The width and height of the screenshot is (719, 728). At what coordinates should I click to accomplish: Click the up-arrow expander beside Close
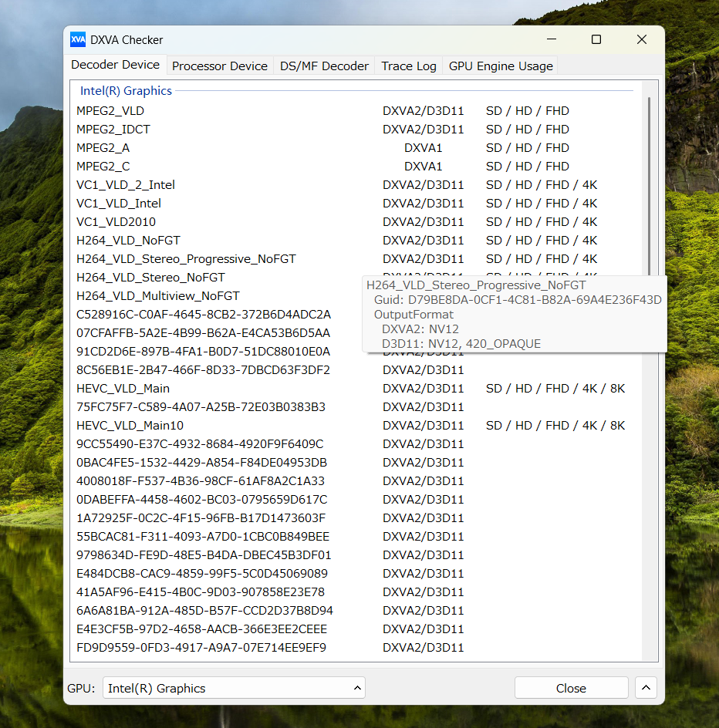click(646, 688)
